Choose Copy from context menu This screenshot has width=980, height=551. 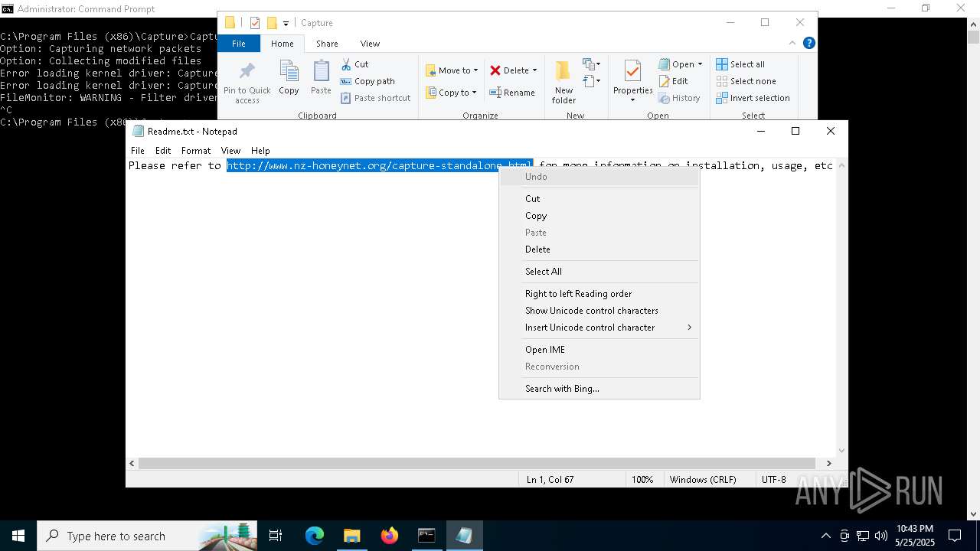pyautogui.click(x=599, y=216)
